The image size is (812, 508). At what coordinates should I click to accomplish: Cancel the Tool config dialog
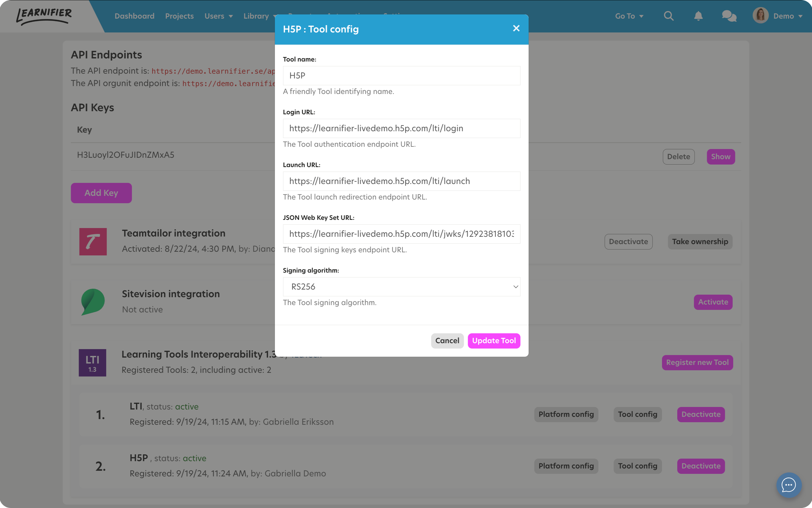pos(447,341)
